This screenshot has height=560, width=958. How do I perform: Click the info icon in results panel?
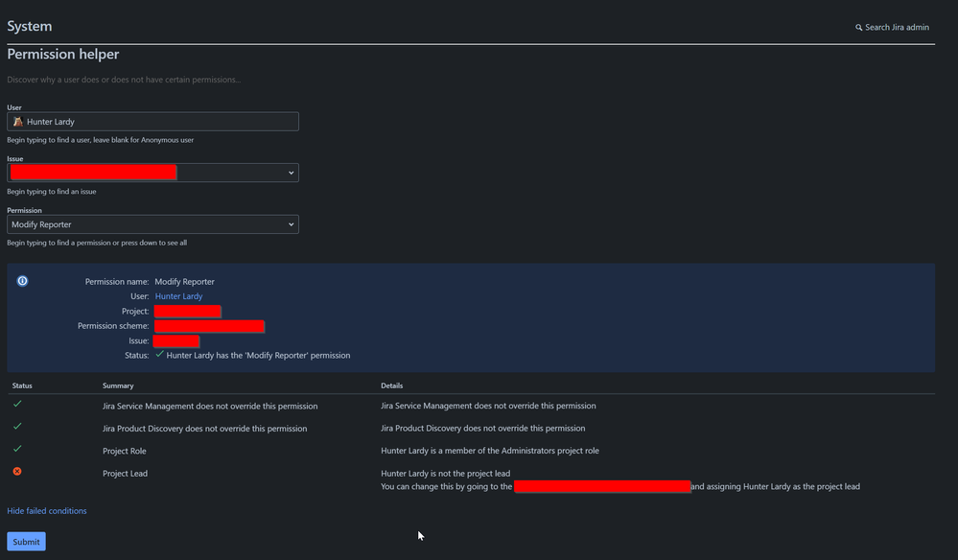click(22, 281)
